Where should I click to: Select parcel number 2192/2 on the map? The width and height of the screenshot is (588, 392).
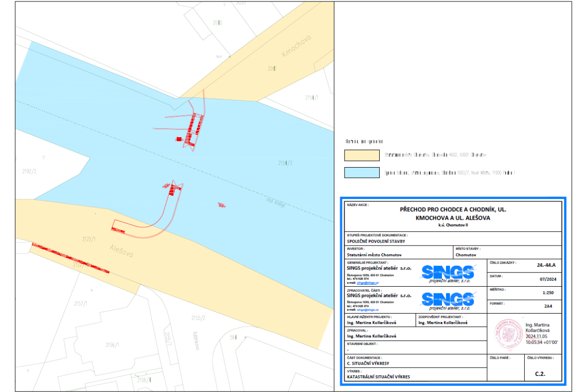(x=30, y=171)
